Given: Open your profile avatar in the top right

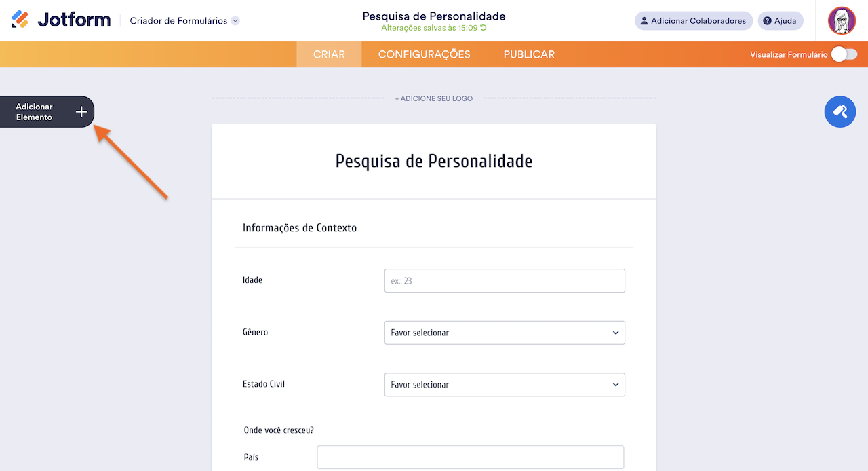Looking at the screenshot, I should 841,20.
